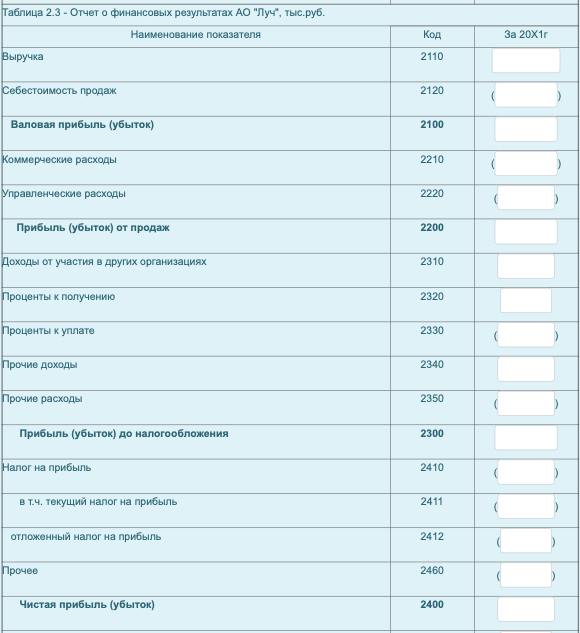Click the Валовая прибыль 2100 input box
Screen dimensions: 580x633
[526, 129]
